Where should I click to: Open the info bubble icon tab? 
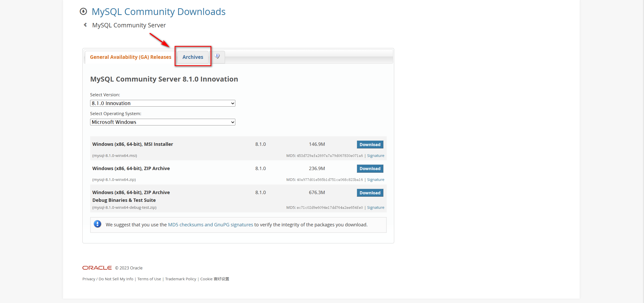[217, 56]
